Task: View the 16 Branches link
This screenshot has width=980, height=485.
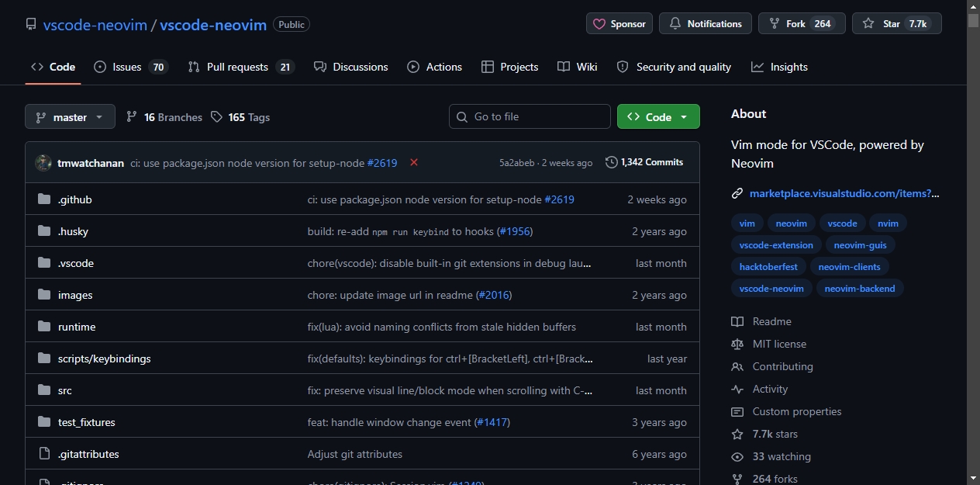Action: [164, 117]
